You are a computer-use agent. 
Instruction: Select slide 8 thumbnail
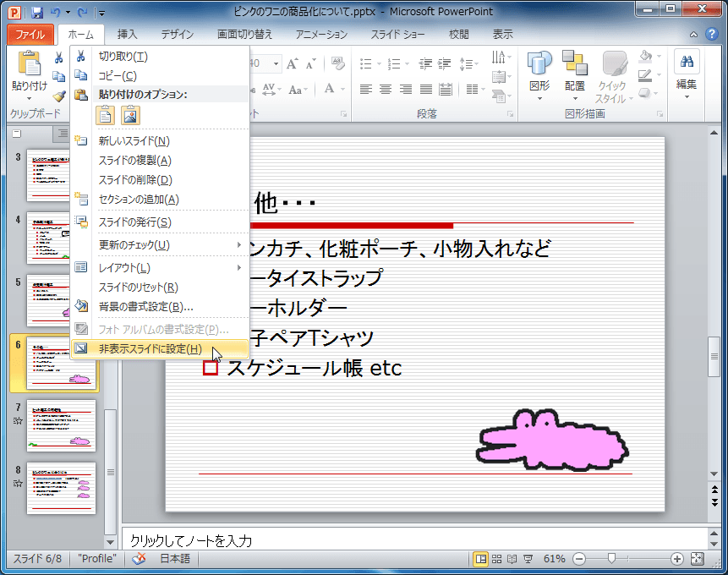(x=61, y=488)
